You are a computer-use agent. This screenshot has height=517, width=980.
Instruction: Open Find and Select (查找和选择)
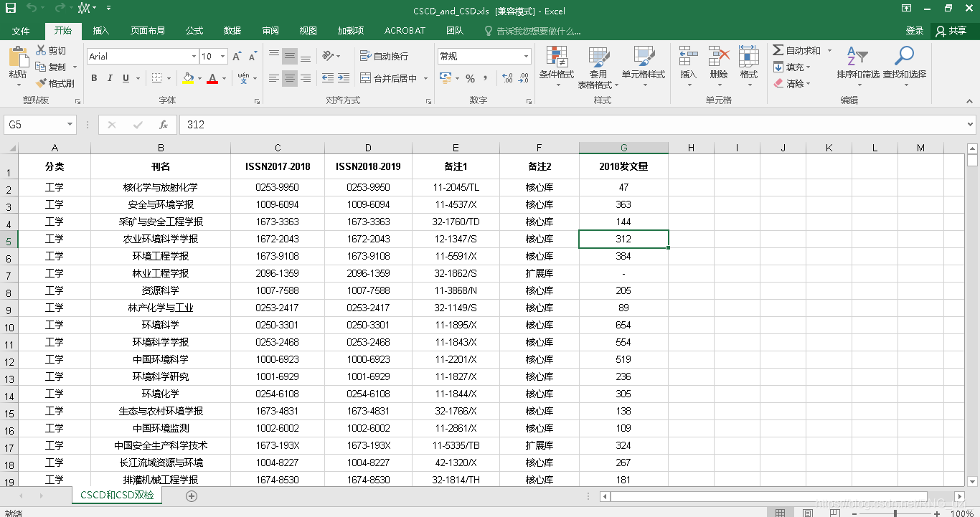905,66
